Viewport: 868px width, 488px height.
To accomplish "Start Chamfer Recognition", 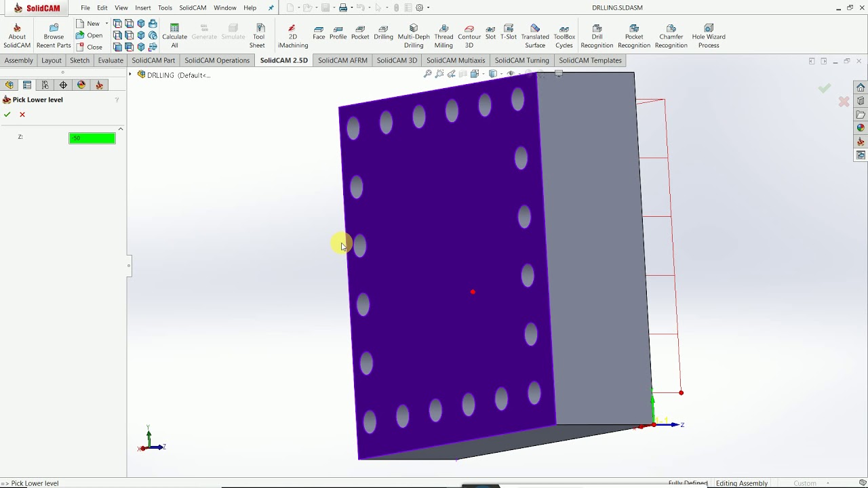I will [671, 37].
